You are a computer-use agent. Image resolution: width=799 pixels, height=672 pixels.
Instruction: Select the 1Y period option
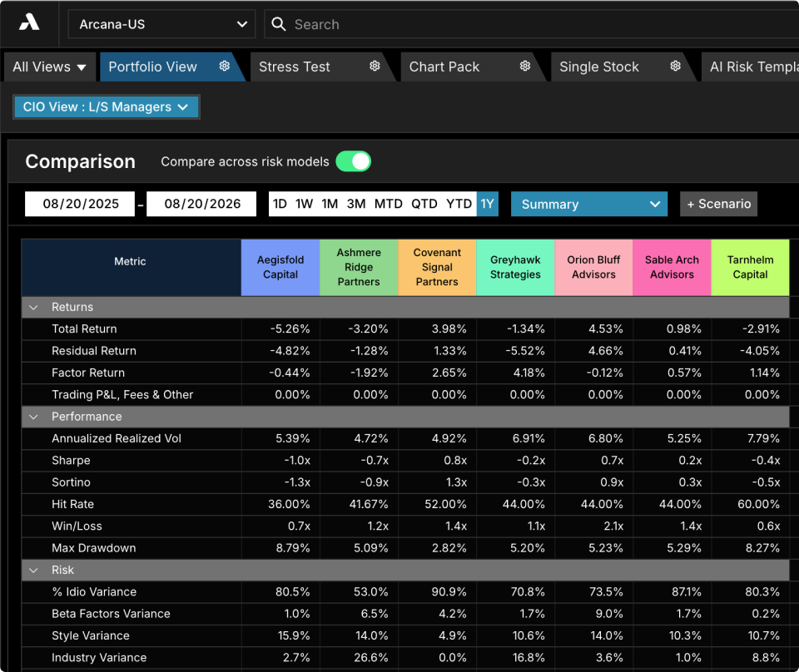[x=487, y=204]
